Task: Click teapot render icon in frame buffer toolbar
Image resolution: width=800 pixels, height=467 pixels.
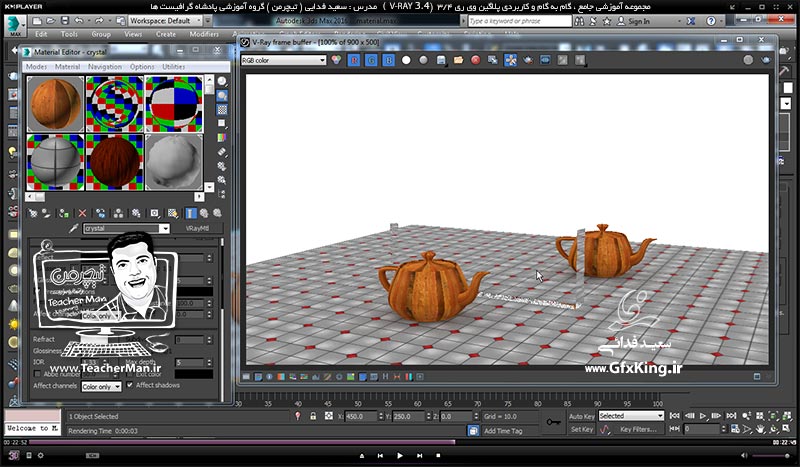Action: pos(528,60)
